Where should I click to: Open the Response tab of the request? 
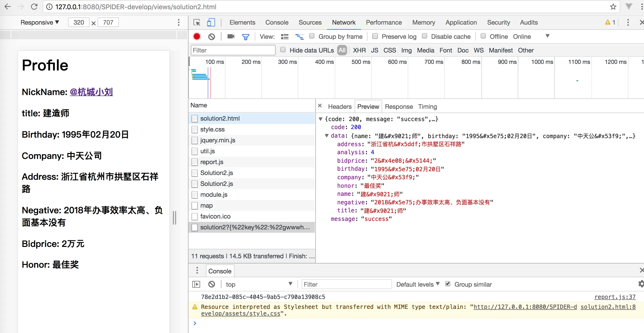(x=398, y=107)
